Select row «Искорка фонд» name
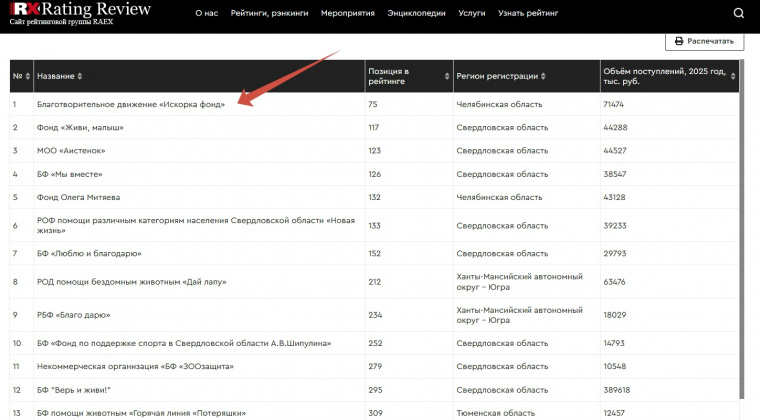 131,104
